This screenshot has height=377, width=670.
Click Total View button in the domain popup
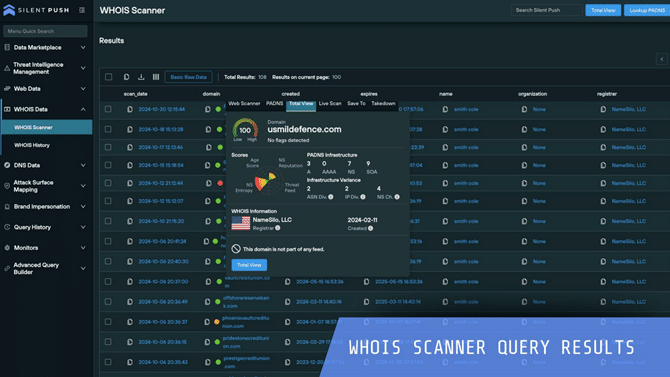249,265
